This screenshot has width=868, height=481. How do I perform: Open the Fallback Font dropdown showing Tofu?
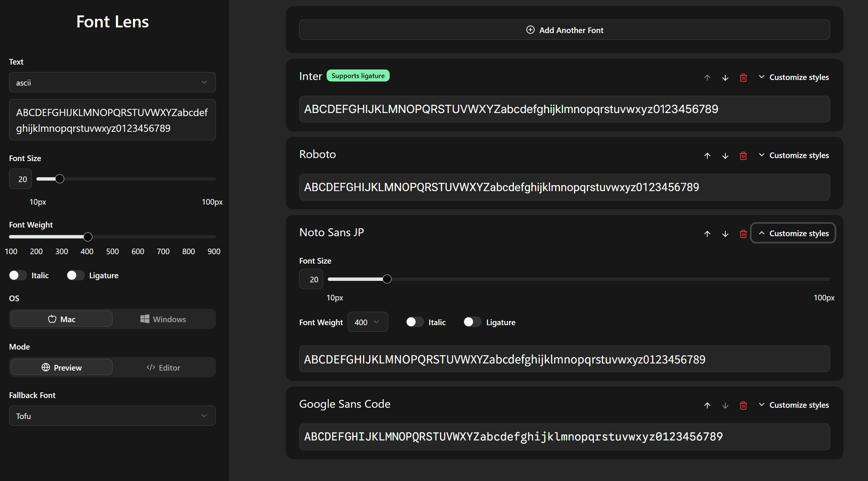(112, 416)
